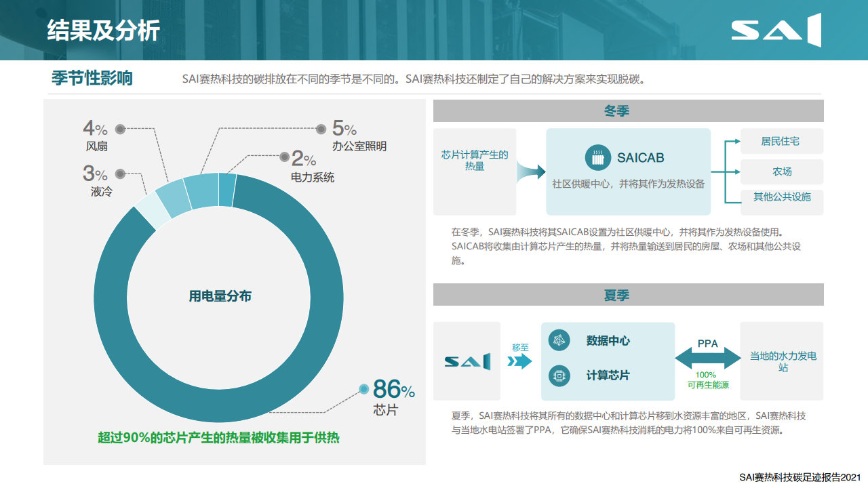Viewport: 868px width, 488px height.
Task: Click the 其他公共设施 box
Action: pyautogui.click(x=781, y=202)
